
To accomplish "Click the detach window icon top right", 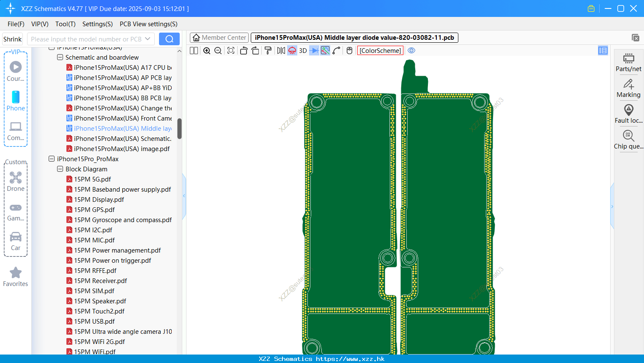I will (635, 38).
